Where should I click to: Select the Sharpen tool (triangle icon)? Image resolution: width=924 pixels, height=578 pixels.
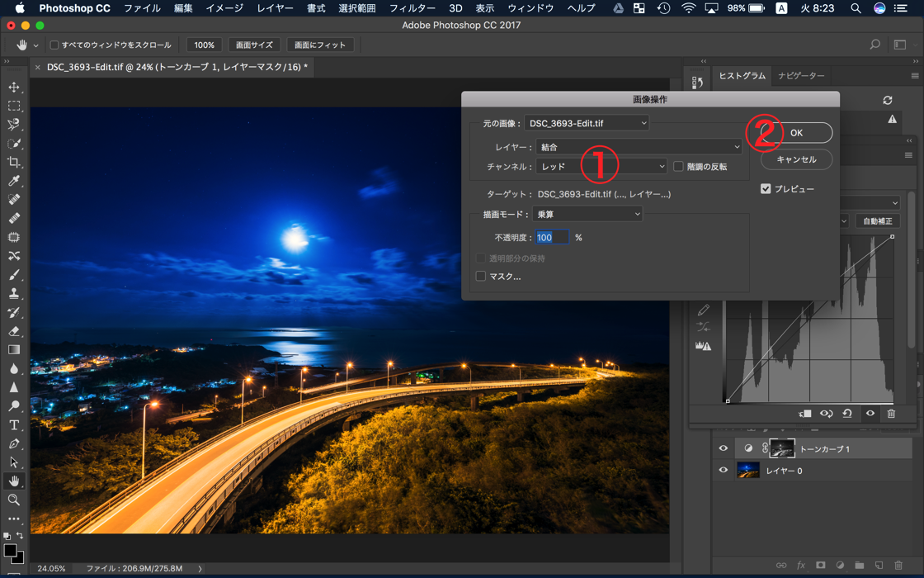[x=14, y=387]
